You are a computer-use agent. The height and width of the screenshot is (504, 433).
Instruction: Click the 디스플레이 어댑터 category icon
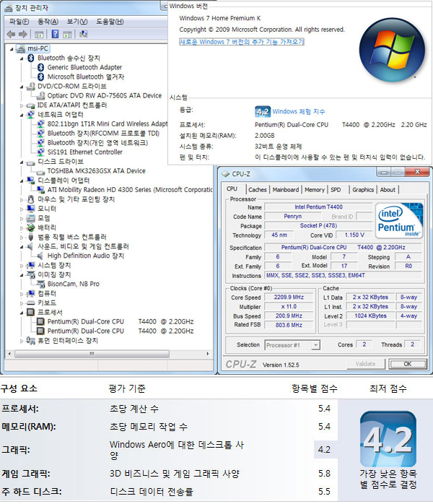(31, 181)
